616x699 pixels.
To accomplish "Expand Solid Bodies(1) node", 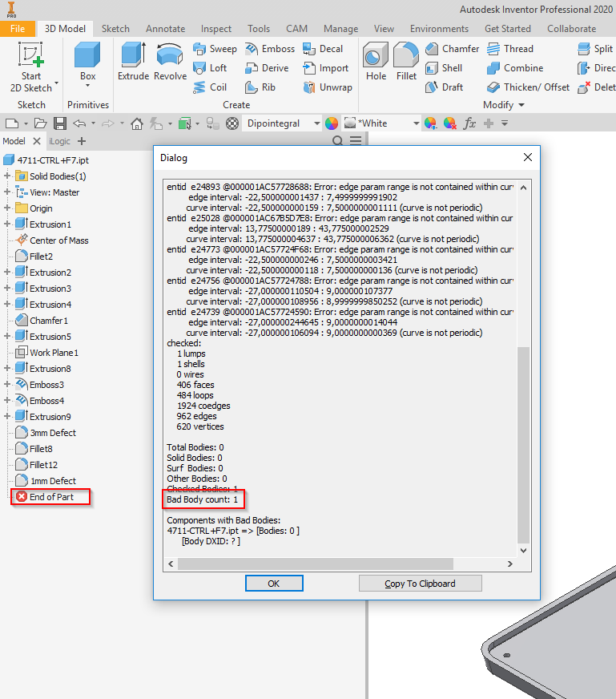I will pos(6,176).
